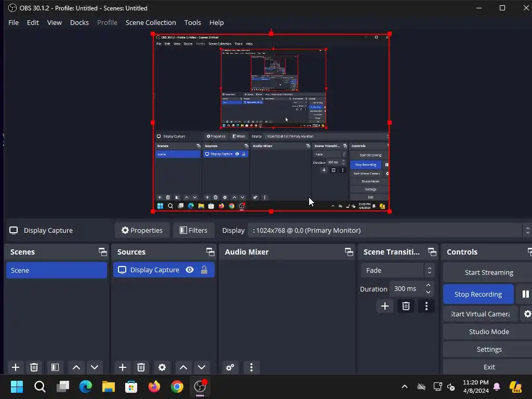Click the Properties button
The image size is (532, 399).
point(142,230)
